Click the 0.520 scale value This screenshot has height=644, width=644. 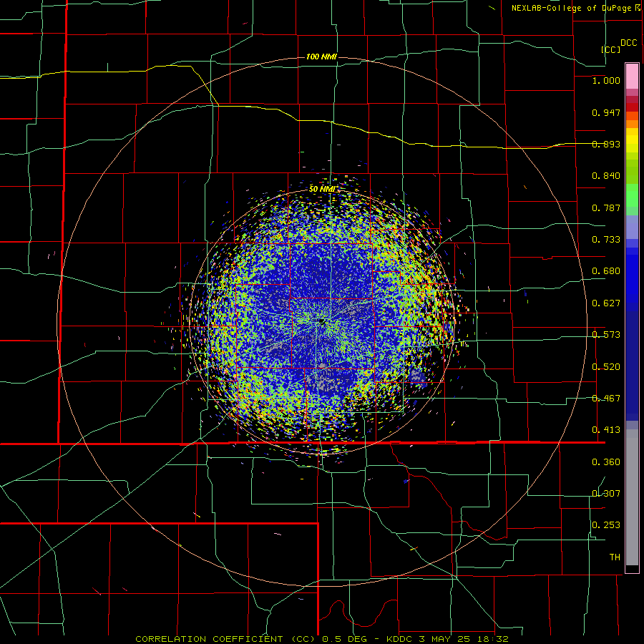[606, 367]
